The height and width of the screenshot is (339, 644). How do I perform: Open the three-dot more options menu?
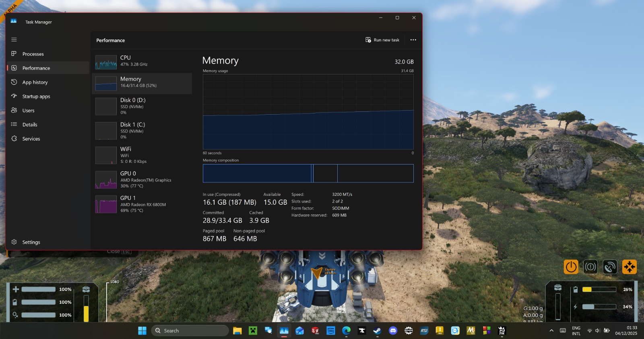pos(413,40)
